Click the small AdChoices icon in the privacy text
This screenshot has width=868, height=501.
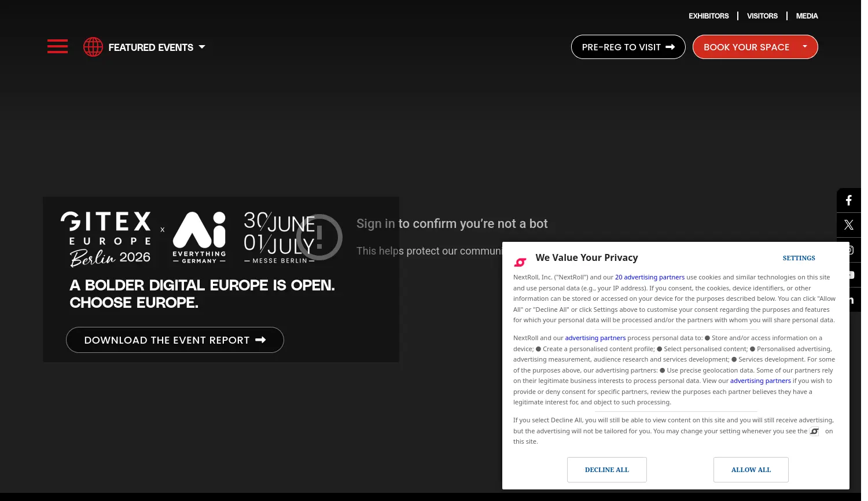(x=814, y=431)
